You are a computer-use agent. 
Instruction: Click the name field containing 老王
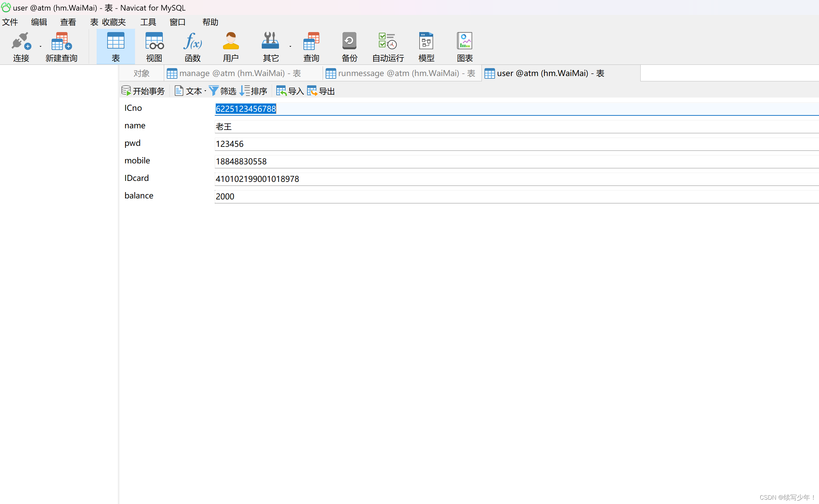tap(517, 126)
